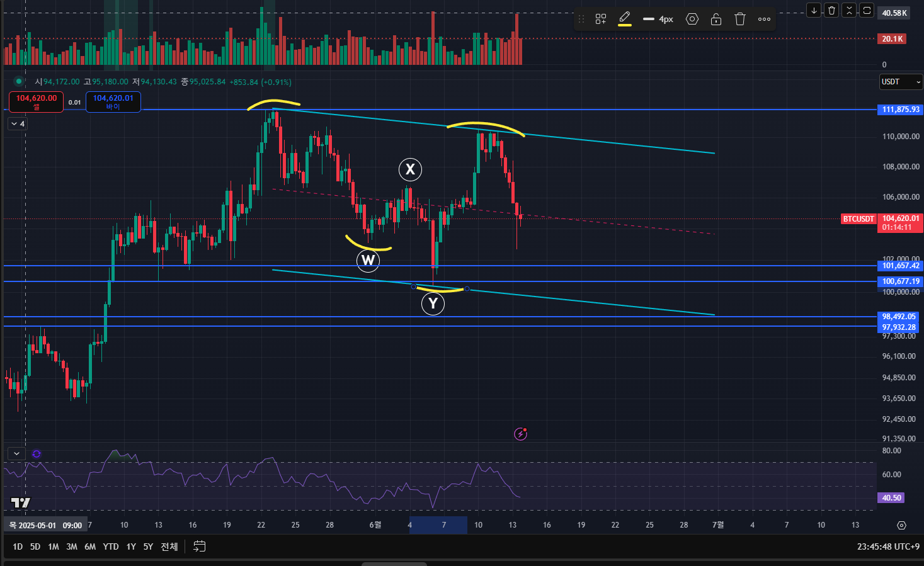This screenshot has height=566, width=924.
Task: Expand the collapsed indicators legend showing 4
Action: (x=18, y=124)
